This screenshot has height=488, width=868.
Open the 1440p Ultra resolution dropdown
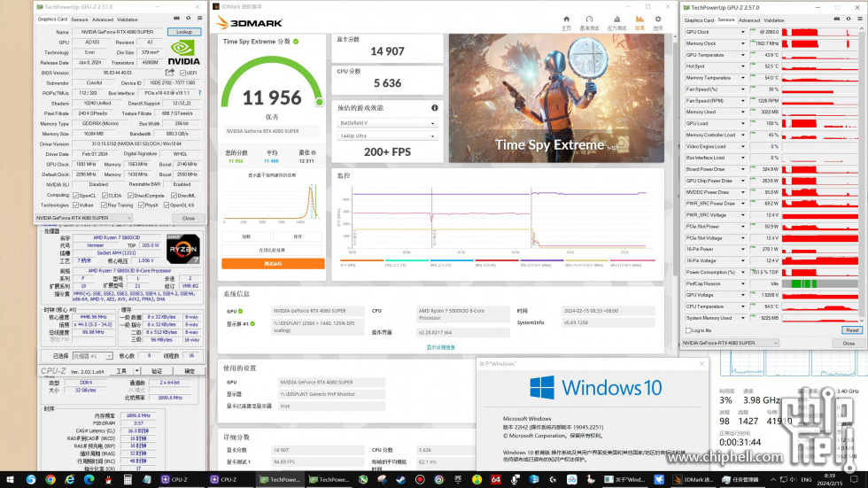point(387,136)
